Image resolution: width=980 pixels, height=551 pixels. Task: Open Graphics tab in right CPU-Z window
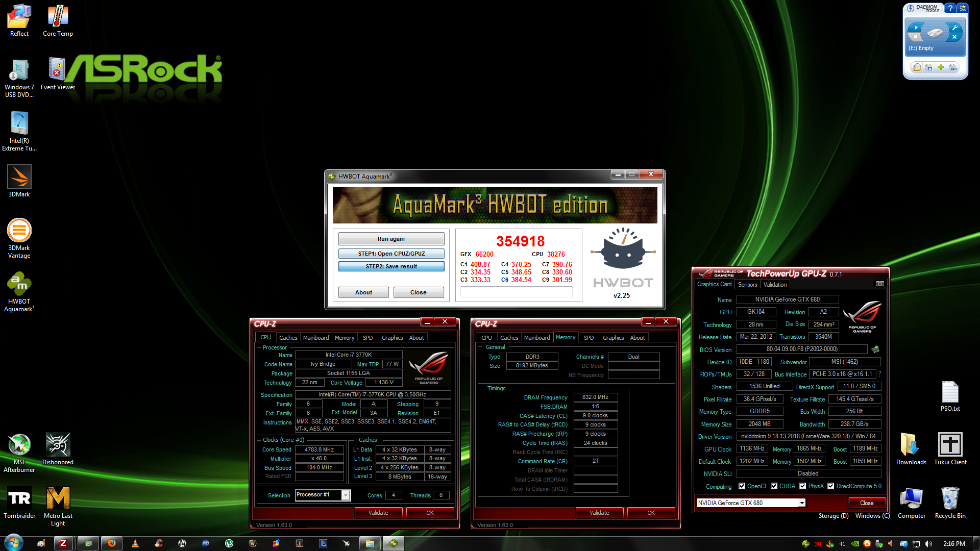613,338
